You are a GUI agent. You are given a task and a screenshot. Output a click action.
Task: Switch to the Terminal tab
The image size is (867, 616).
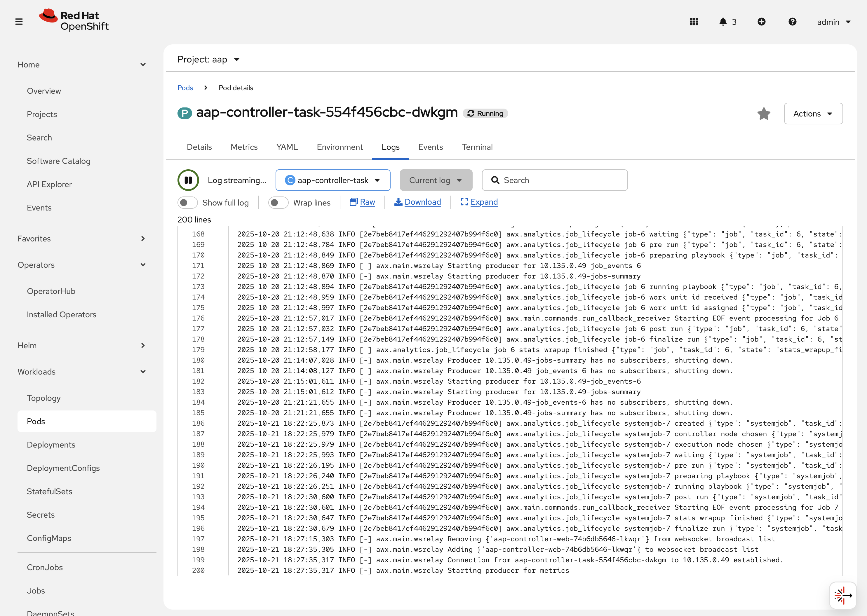(477, 147)
